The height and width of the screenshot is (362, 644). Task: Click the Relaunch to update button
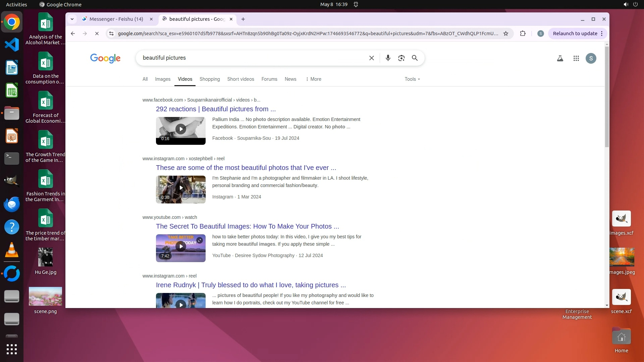coord(575,34)
